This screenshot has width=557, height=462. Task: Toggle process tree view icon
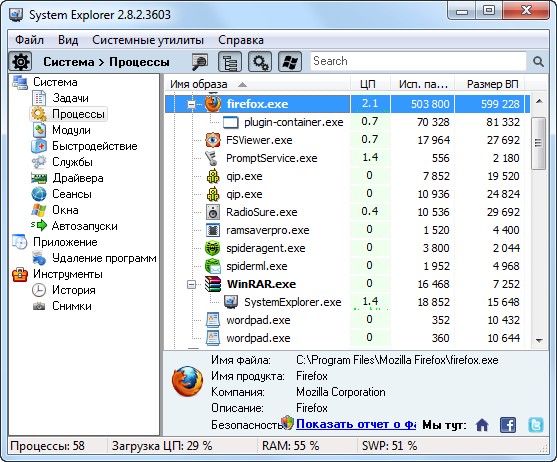coord(230,62)
